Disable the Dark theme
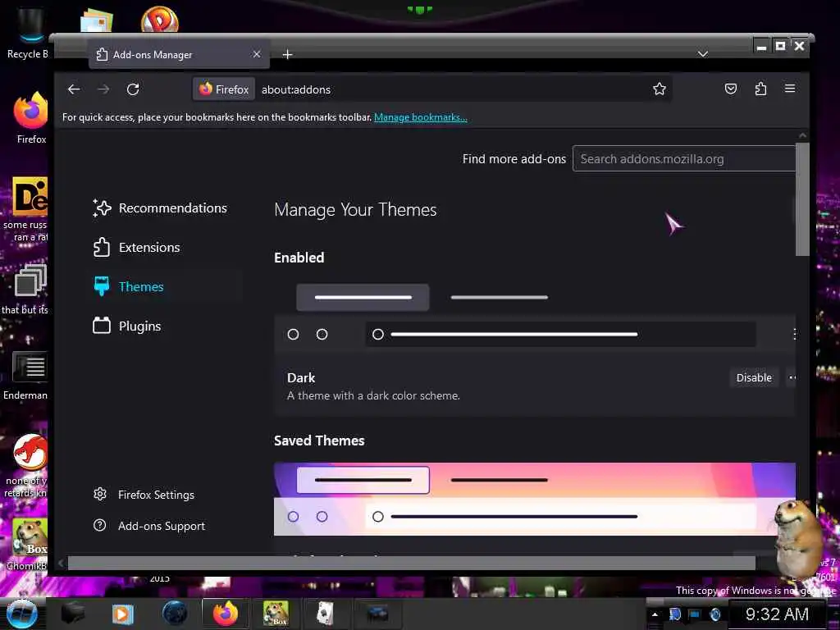This screenshot has width=840, height=630. 754,377
